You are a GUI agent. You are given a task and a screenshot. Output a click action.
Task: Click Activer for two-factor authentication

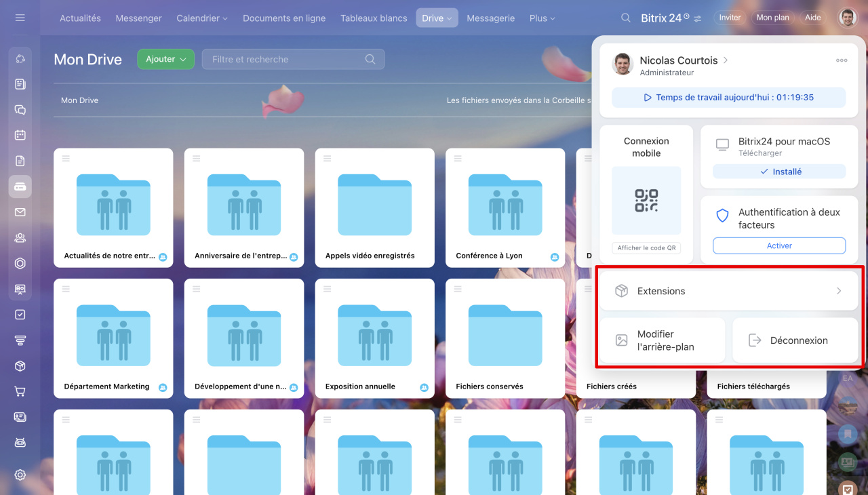(779, 245)
